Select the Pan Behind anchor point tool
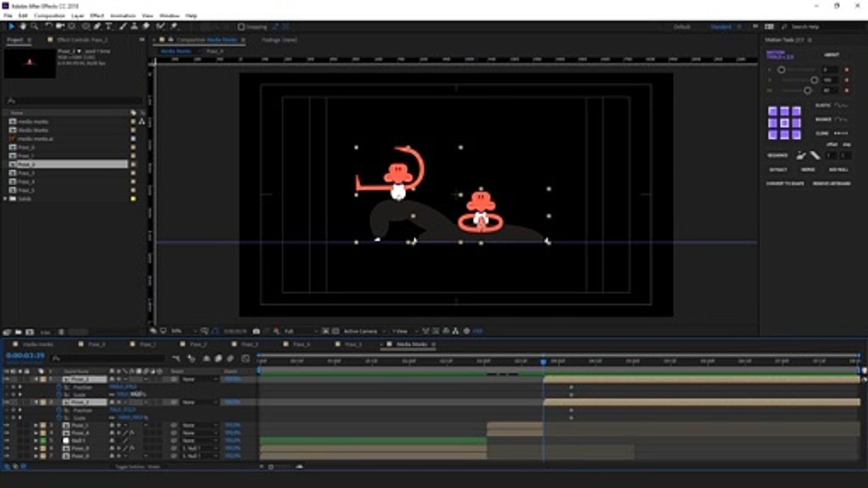The width and height of the screenshot is (868, 488). coord(71,26)
